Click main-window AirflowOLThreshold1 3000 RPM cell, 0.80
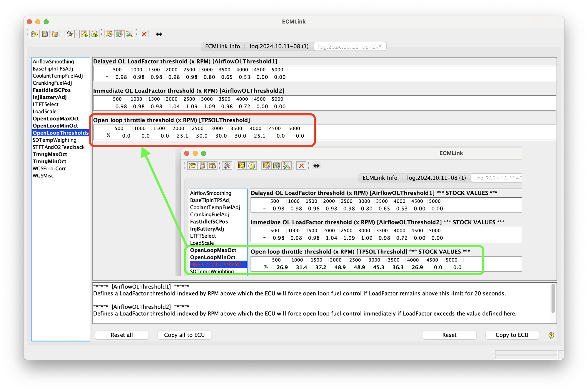 click(209, 77)
